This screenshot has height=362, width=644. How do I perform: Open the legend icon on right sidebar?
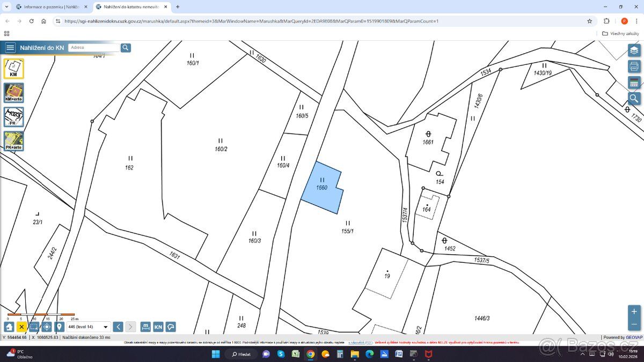634,83
